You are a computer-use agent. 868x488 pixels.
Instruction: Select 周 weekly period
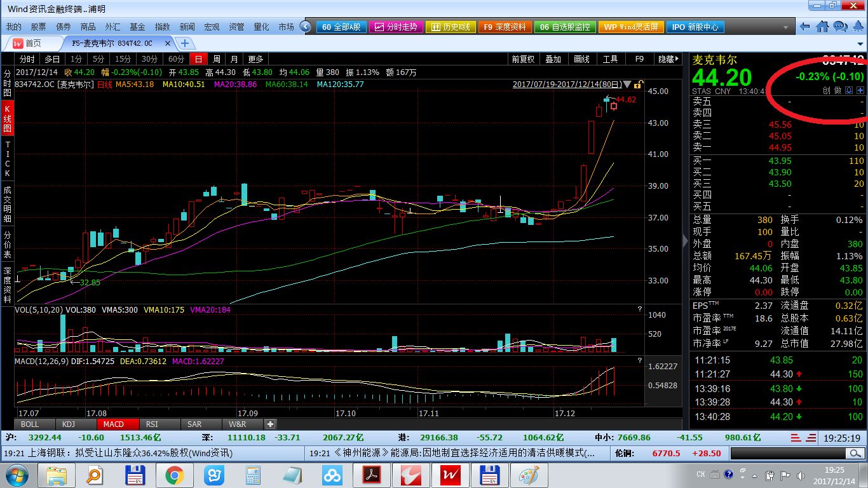[x=217, y=59]
